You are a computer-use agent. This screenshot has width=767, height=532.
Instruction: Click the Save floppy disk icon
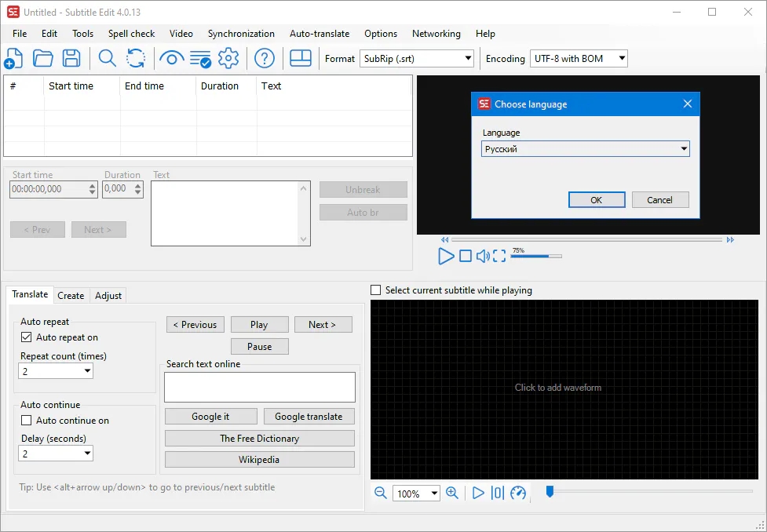pos(71,58)
